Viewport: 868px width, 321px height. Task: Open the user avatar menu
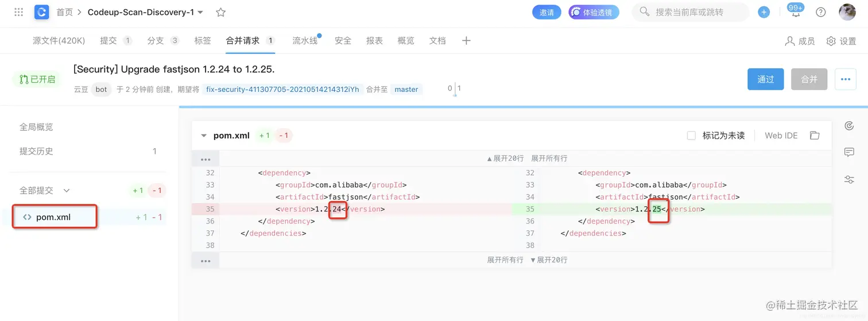(x=847, y=12)
